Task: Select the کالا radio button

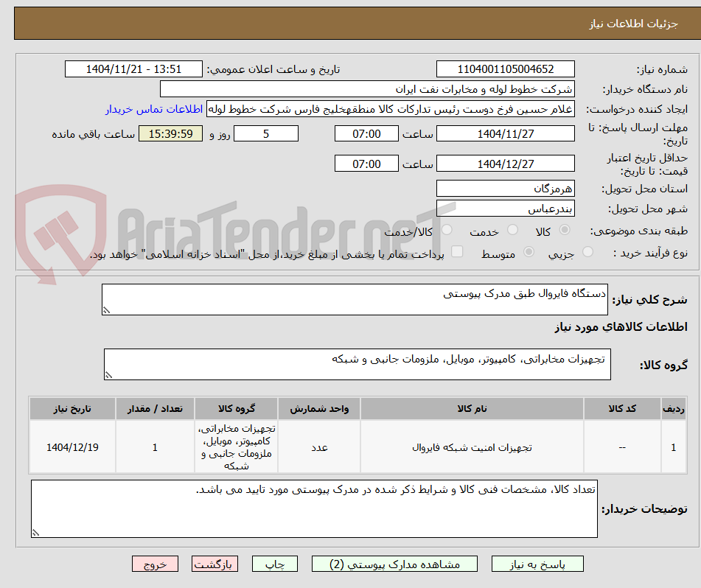Action: [565, 230]
